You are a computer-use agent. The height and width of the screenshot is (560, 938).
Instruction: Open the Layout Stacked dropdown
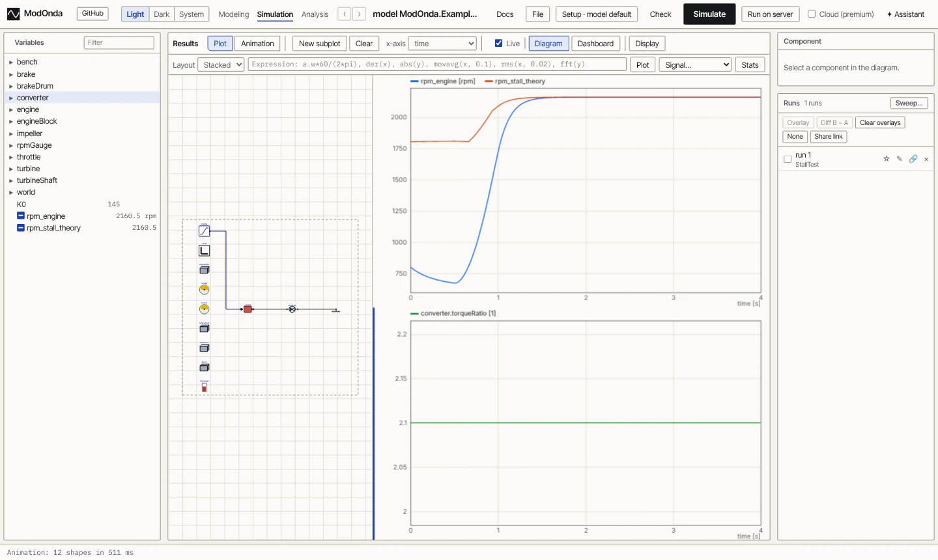point(221,65)
